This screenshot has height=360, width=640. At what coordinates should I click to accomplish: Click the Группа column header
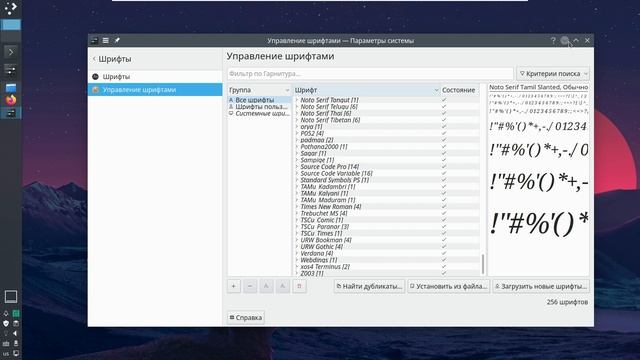click(x=259, y=90)
